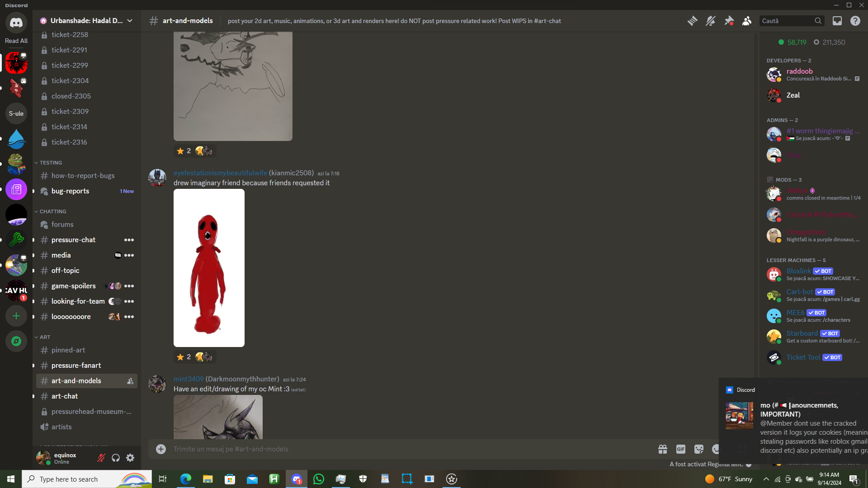Open the red imaginary friend drawing
This screenshot has width=868, height=488.
[x=209, y=268]
